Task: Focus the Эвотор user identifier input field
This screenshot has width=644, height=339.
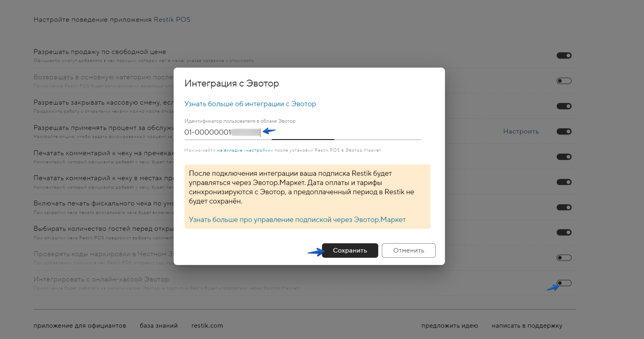Action: tap(303, 133)
